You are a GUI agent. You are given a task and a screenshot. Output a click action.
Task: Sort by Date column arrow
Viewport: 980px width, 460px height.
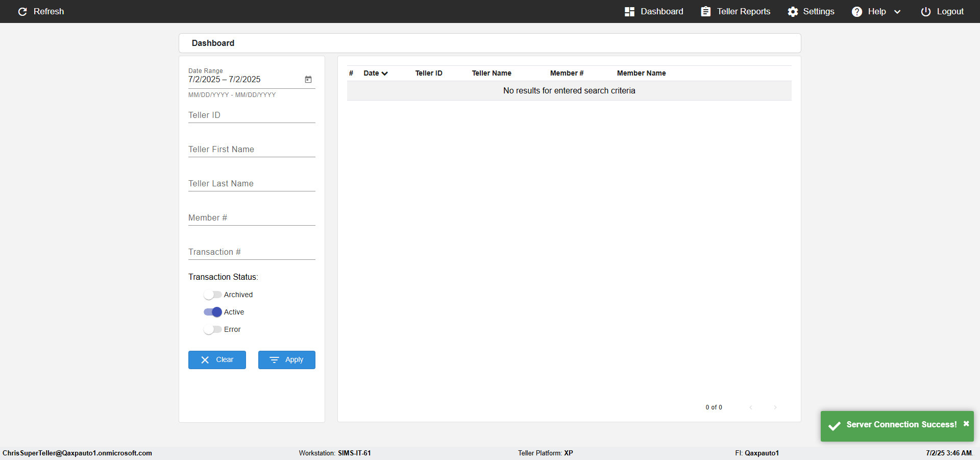(x=384, y=74)
